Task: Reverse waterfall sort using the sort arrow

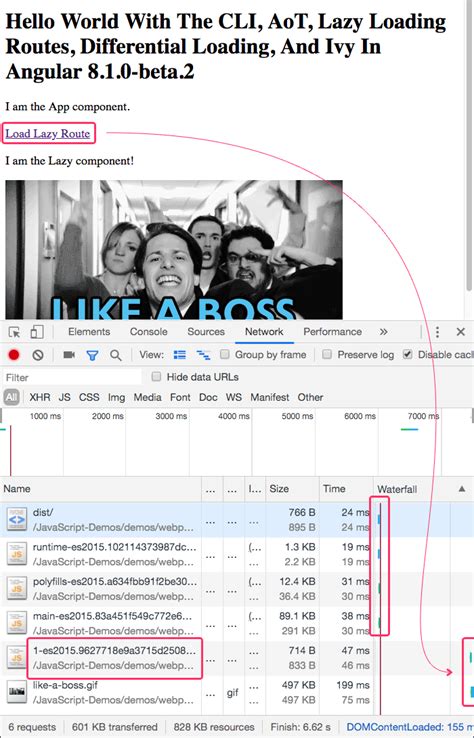Action: [462, 489]
